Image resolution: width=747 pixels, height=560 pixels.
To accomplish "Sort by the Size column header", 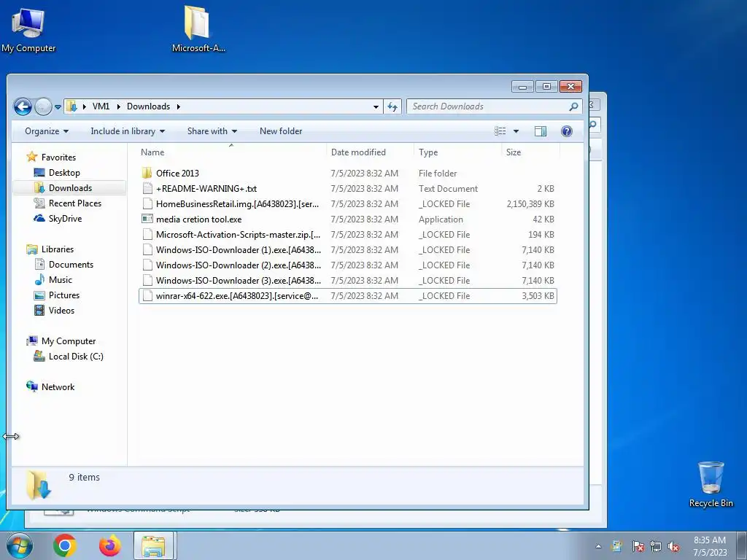I will pos(514,152).
